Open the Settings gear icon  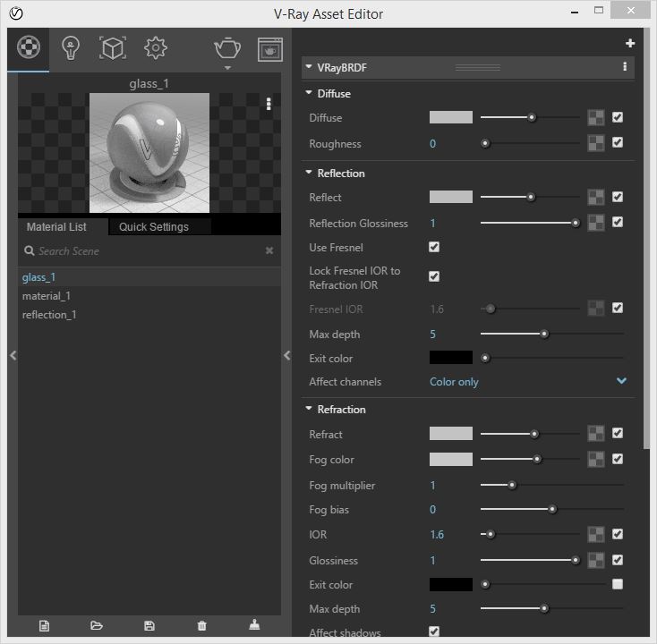pyautogui.click(x=156, y=47)
